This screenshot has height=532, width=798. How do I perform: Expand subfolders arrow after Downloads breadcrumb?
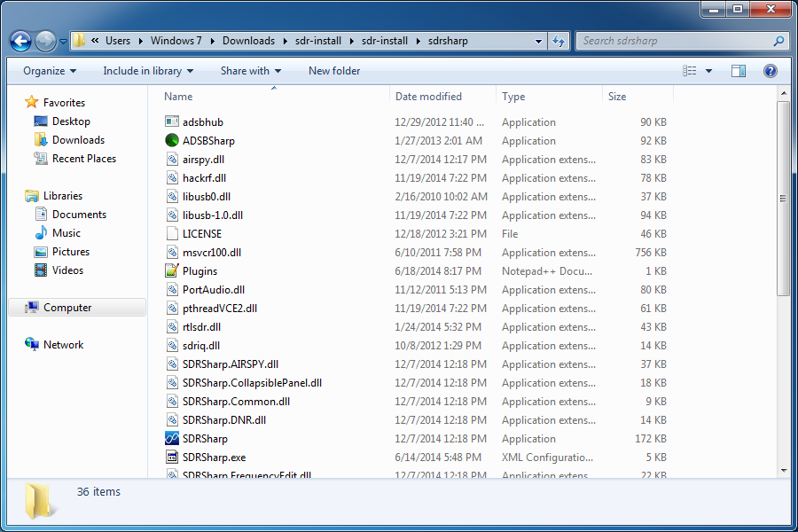pos(285,42)
